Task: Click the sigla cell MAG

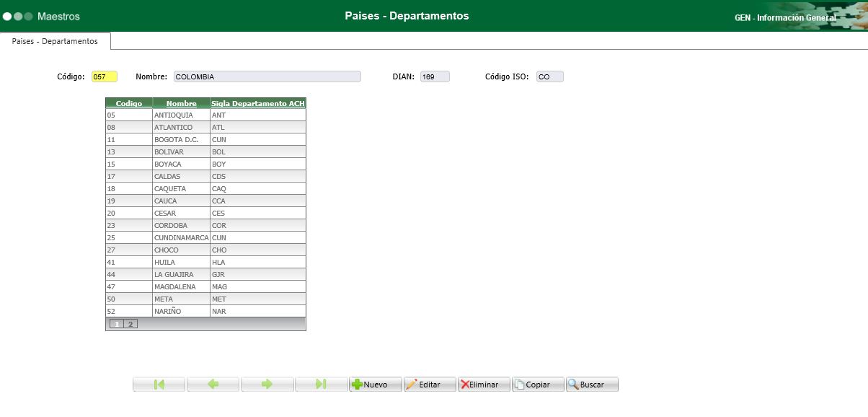Action: click(258, 286)
